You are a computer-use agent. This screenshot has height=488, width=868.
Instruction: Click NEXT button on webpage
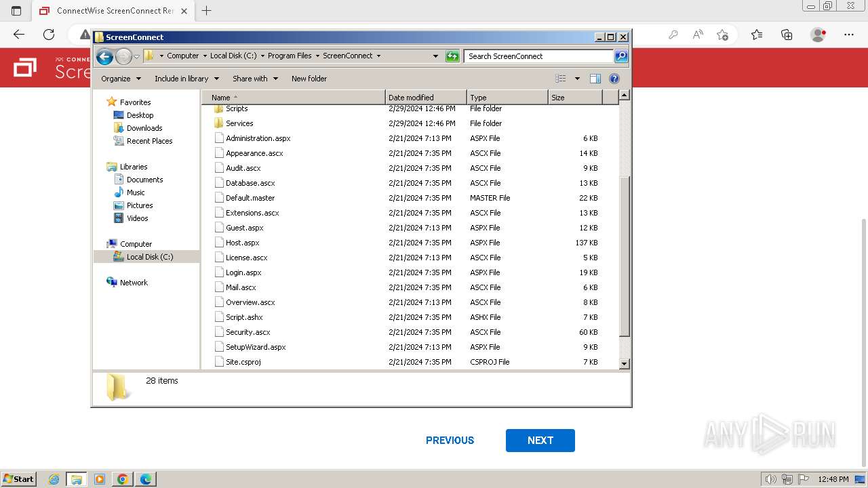pos(540,441)
